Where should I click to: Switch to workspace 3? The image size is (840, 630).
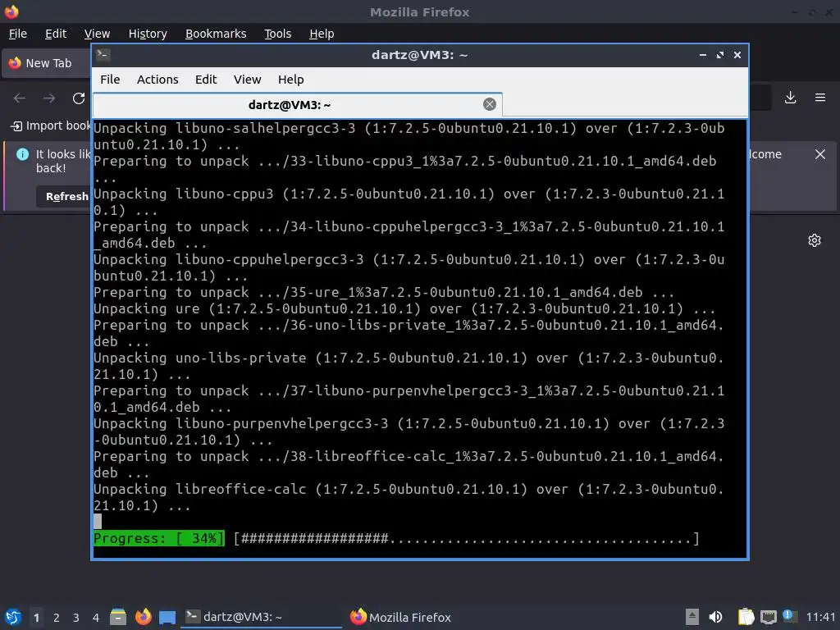[76, 618]
